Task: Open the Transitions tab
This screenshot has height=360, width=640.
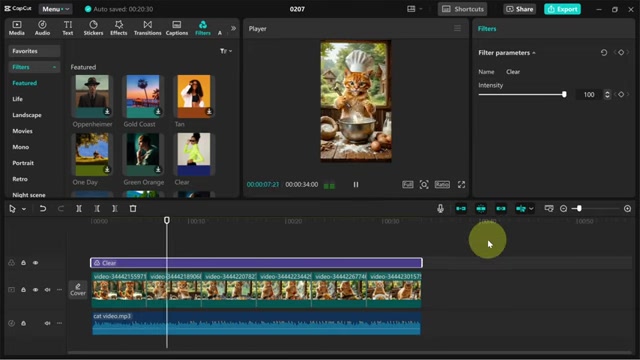Action: (147, 28)
